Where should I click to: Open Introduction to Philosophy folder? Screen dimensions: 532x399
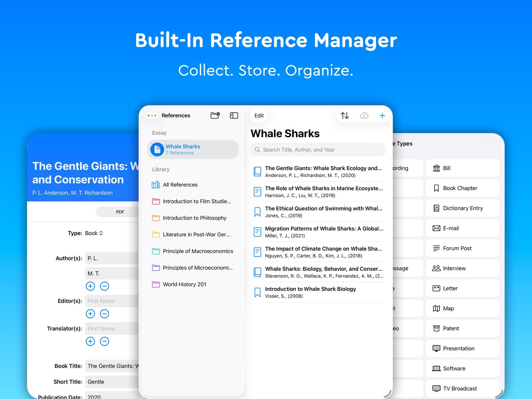tap(193, 218)
